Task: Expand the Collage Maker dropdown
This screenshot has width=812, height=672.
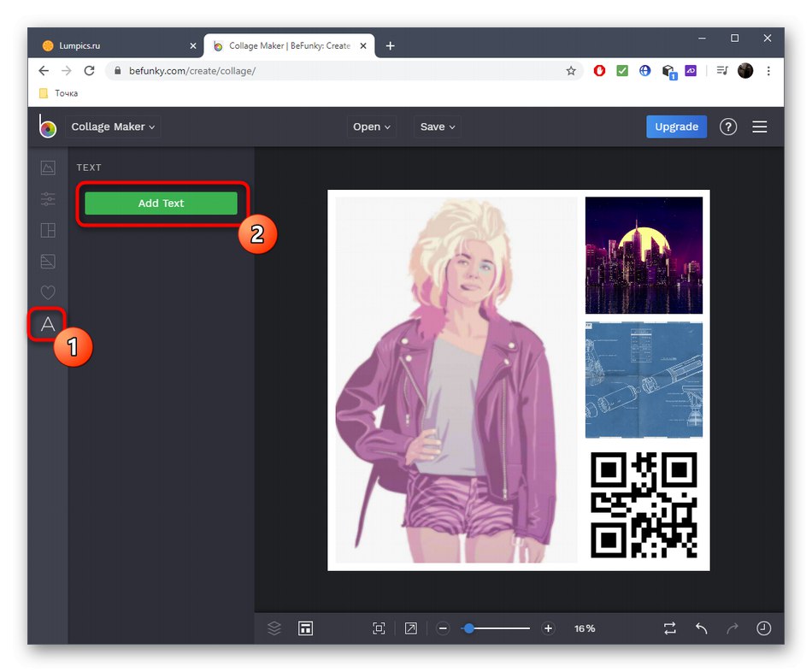Action: click(x=113, y=127)
